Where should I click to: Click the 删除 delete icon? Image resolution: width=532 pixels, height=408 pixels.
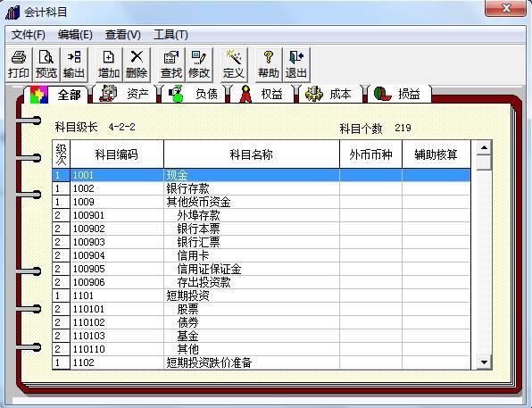[x=137, y=64]
